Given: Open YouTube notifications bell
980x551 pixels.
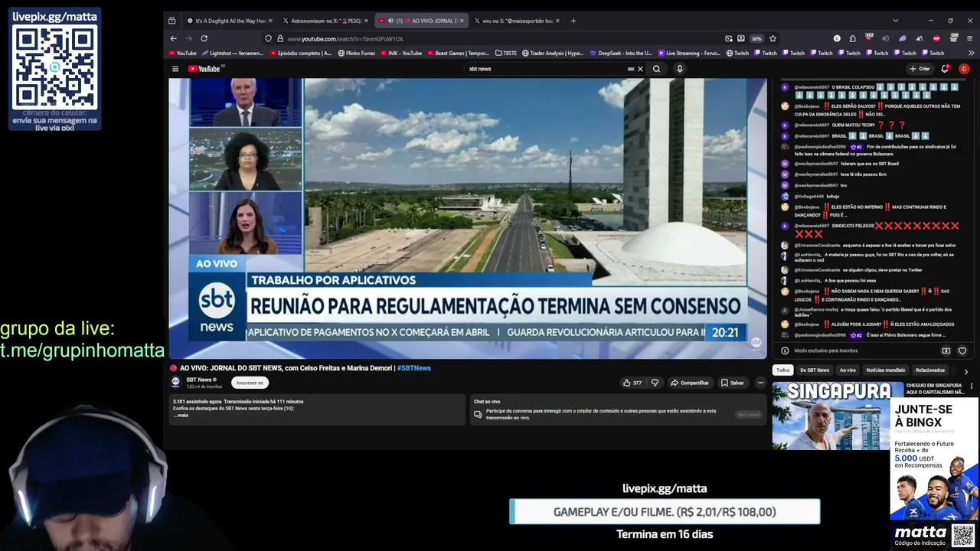Looking at the screenshot, I should [x=946, y=69].
